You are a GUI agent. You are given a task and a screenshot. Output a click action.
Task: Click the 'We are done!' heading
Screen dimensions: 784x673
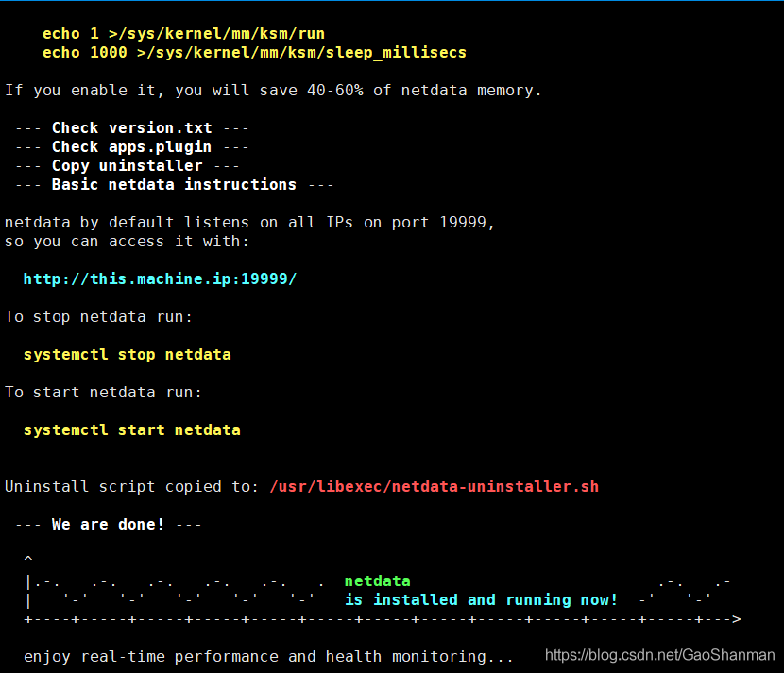[x=108, y=525]
